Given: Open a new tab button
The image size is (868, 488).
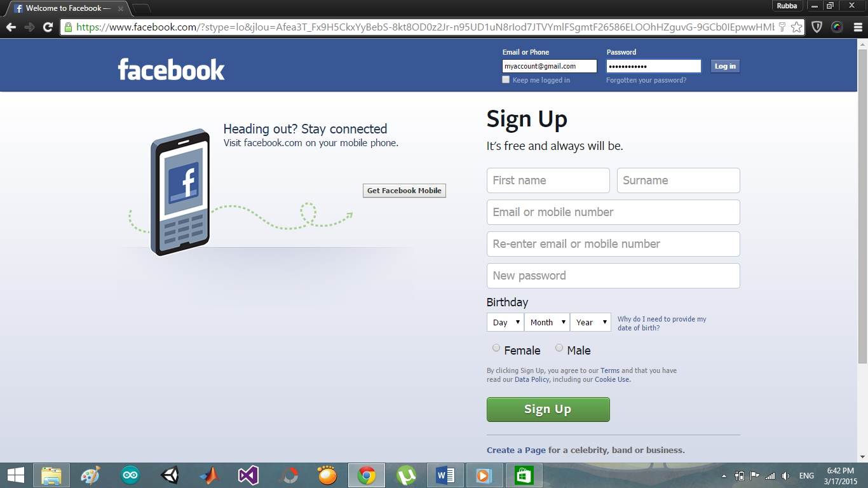Looking at the screenshot, I should pos(141,8).
